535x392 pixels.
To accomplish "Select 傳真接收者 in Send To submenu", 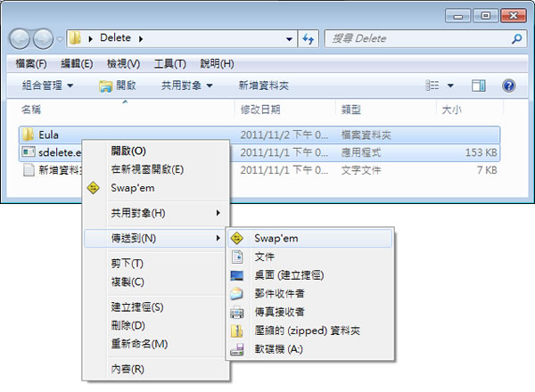I will click(309, 312).
